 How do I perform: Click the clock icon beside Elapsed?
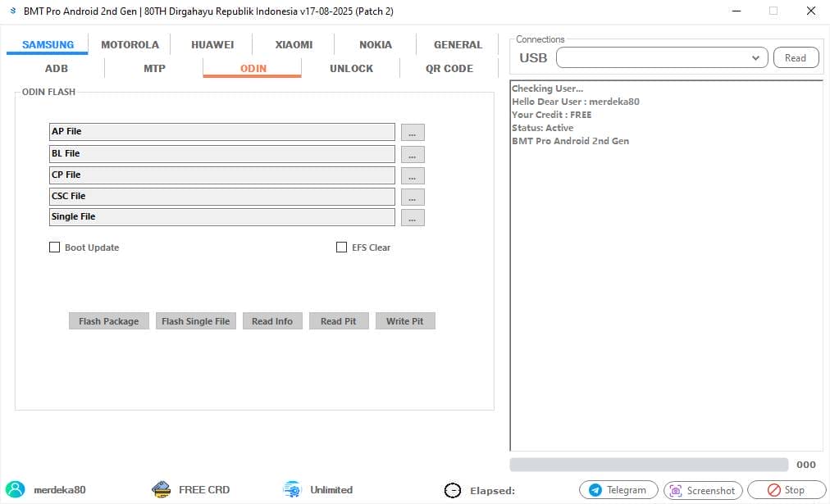click(453, 490)
